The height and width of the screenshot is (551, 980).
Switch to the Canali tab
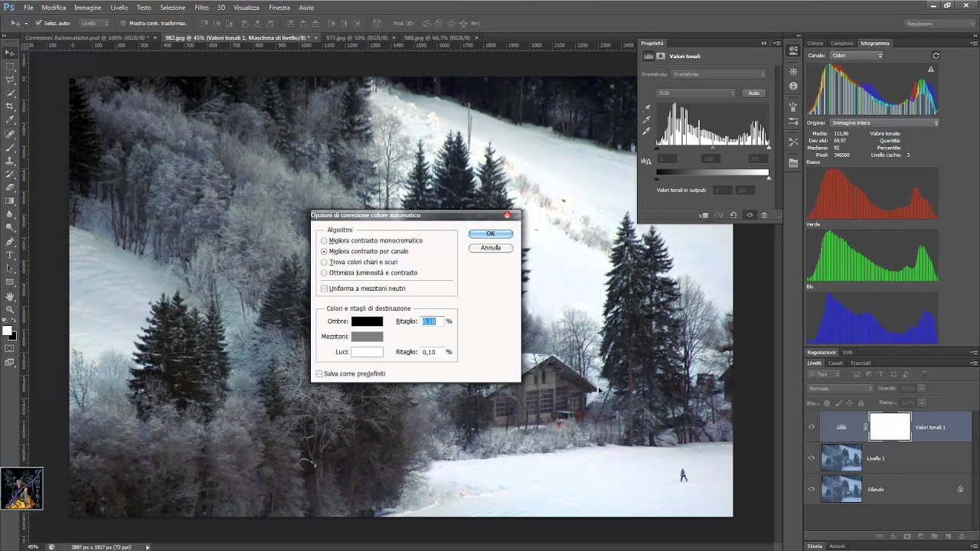[x=835, y=363]
